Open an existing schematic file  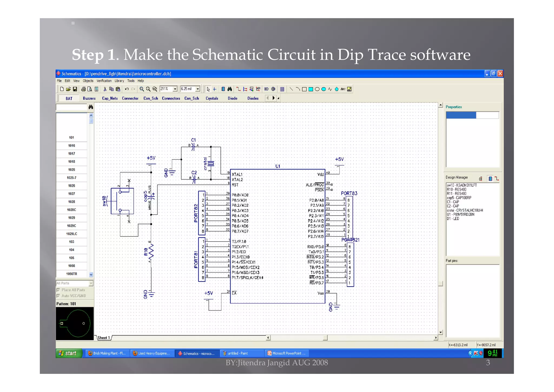point(68,89)
